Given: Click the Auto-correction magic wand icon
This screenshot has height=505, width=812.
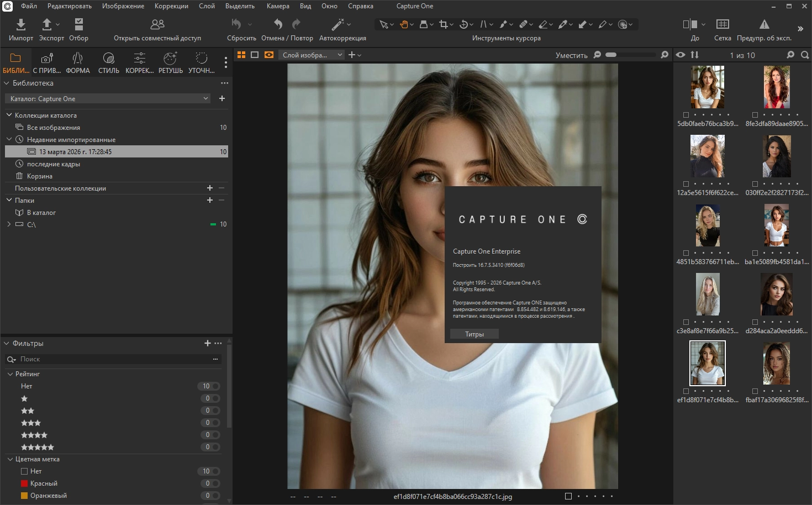Looking at the screenshot, I should point(338,24).
